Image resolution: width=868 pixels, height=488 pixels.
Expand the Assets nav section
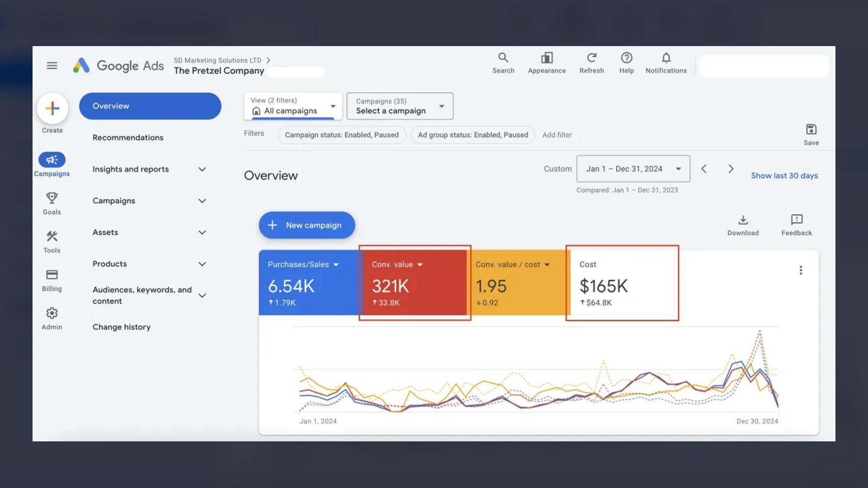point(202,233)
